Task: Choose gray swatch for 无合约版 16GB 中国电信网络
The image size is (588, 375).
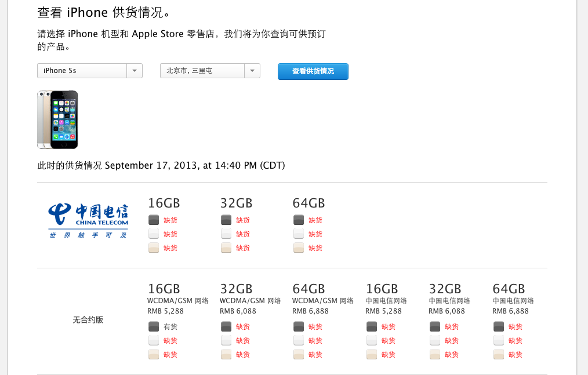Action: tap(372, 327)
